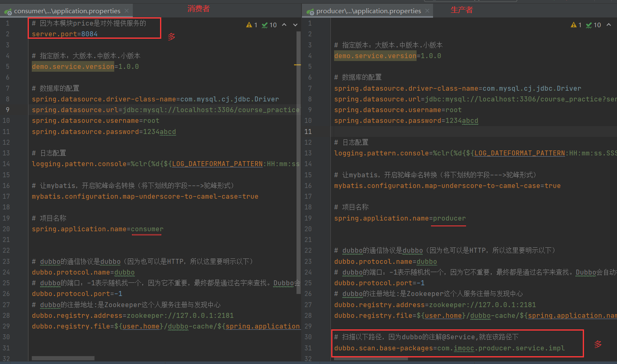617x364 pixels.
Task: Click logging.pattern.console line in consumer editor
Action: (x=166, y=164)
